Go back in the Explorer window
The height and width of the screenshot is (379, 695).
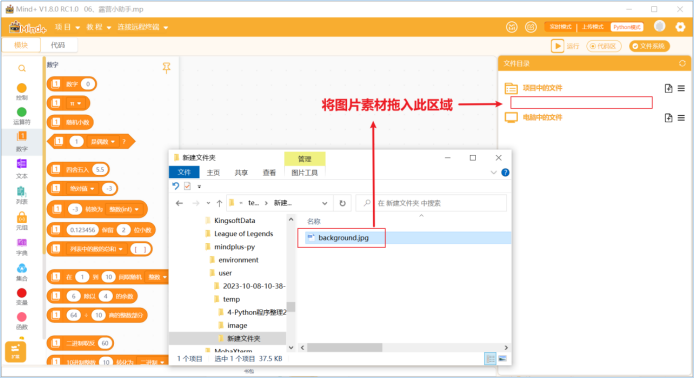(179, 203)
